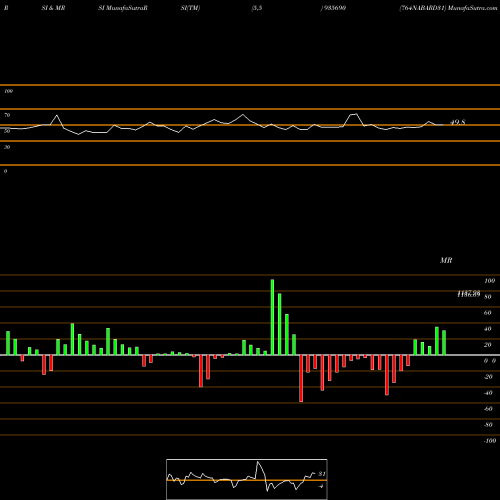Click the 'SI & MR' header label
The image size is (500, 500).
click(53, 8)
